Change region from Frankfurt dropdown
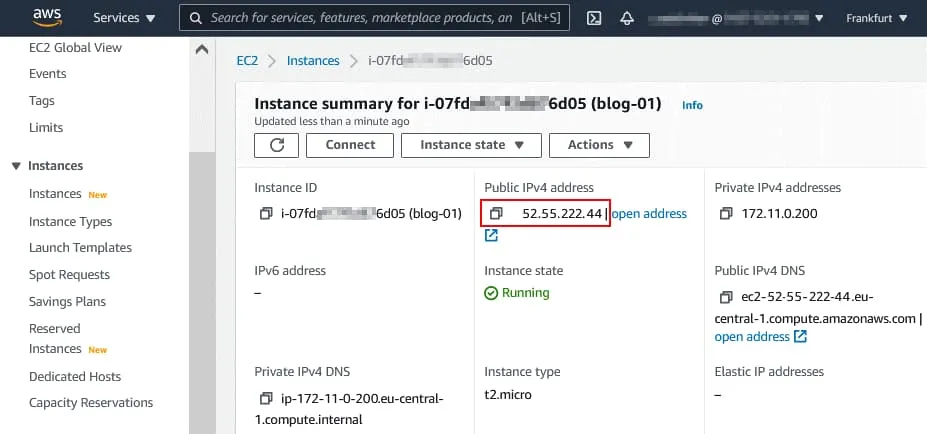This screenshot has height=434, width=927. 877,18
